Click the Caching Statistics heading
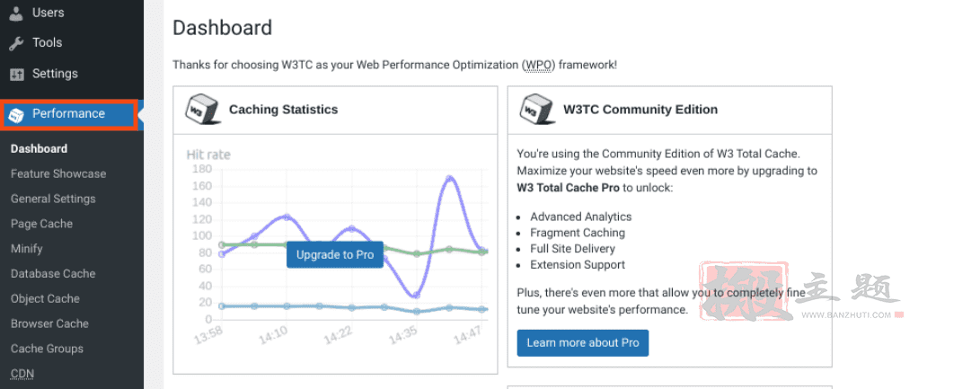The height and width of the screenshot is (389, 980). pyautogui.click(x=283, y=110)
